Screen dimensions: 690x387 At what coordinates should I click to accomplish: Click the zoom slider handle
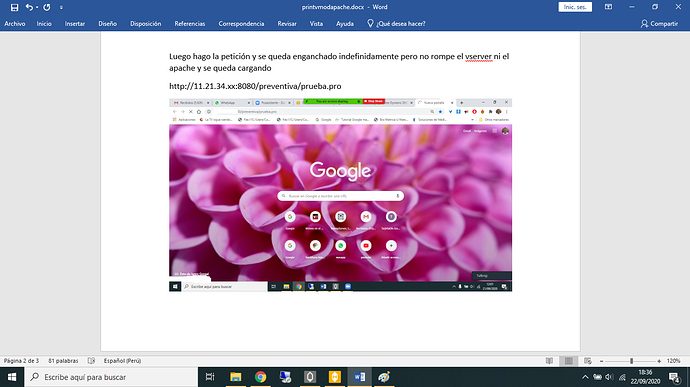(x=631, y=361)
